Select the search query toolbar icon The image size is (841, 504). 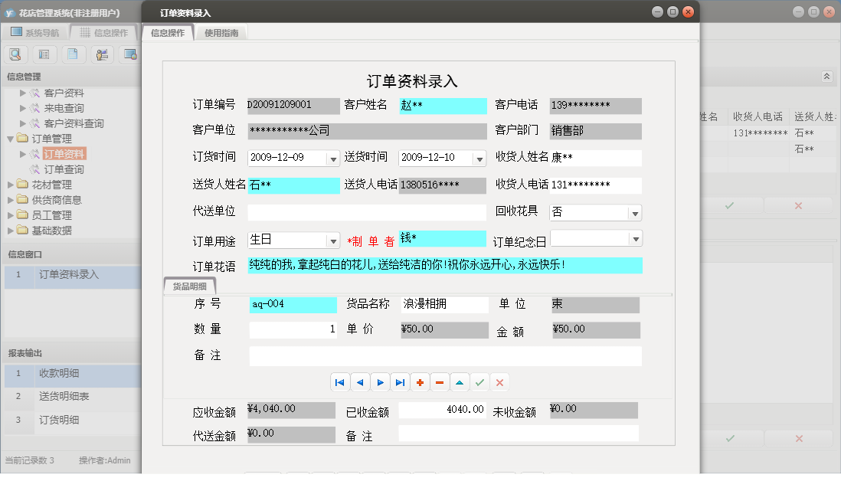pos(15,54)
